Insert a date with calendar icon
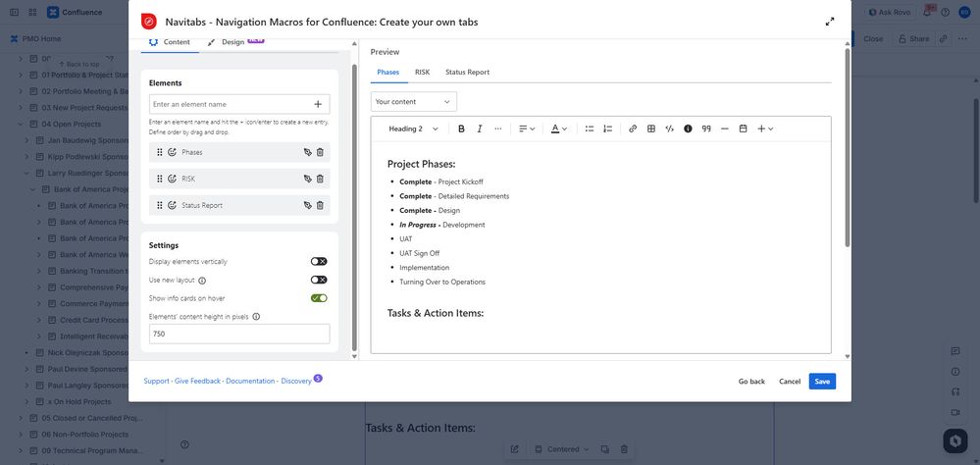The image size is (980, 465). (x=744, y=129)
